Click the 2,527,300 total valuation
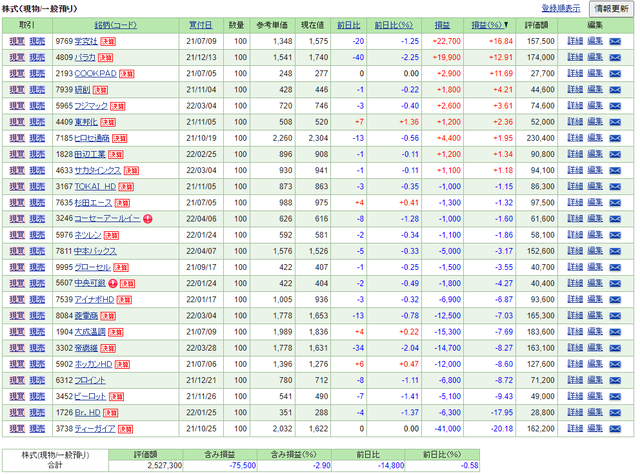 click(x=164, y=465)
